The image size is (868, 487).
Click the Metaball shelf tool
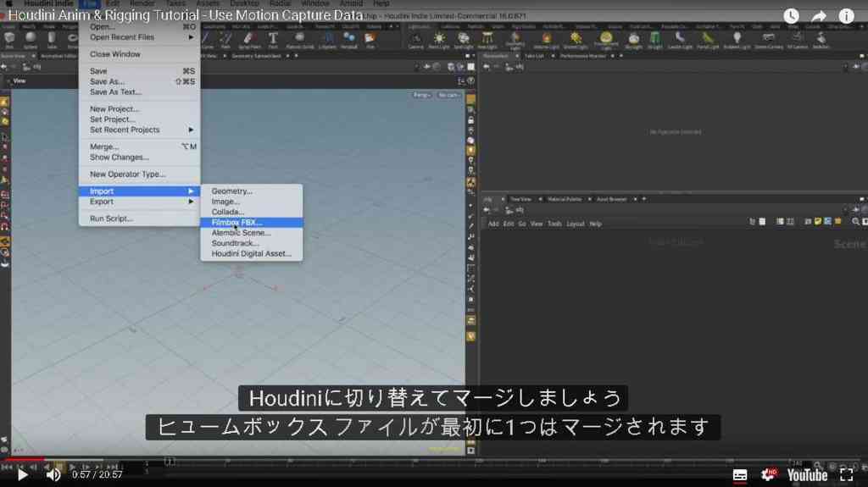pyautogui.click(x=348, y=39)
